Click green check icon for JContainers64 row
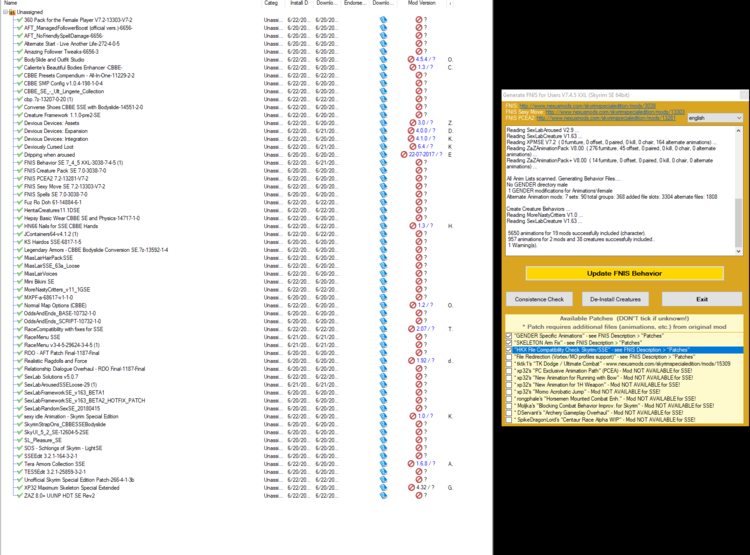This screenshot has width=750, height=555. point(20,234)
